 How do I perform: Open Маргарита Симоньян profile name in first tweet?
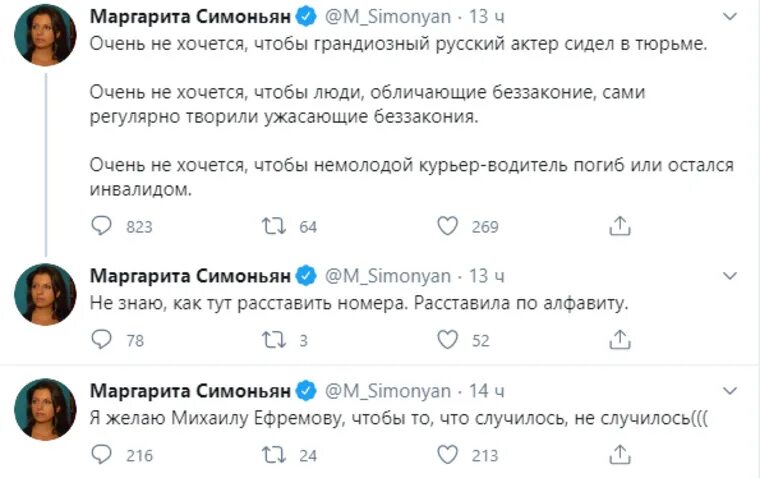tap(190, 19)
